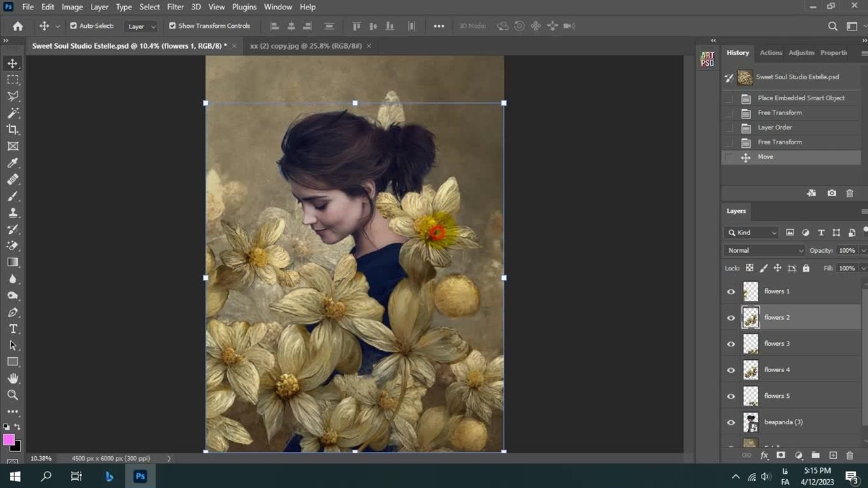The height and width of the screenshot is (488, 868).
Task: Delete layer using Layers panel trash icon
Action: click(x=850, y=455)
